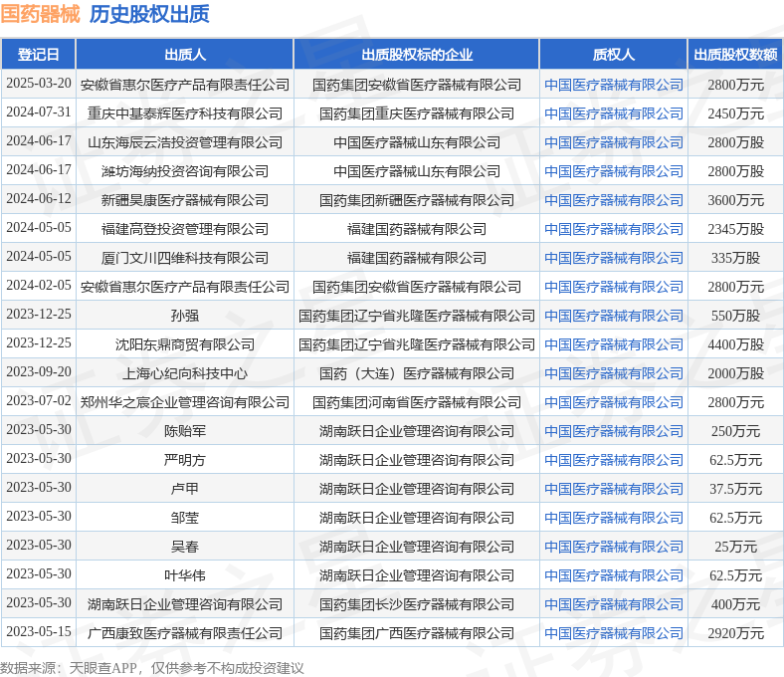Open 中国医疗器械有限公司 link in 福建高登 row
The image size is (784, 677).
click(614, 229)
